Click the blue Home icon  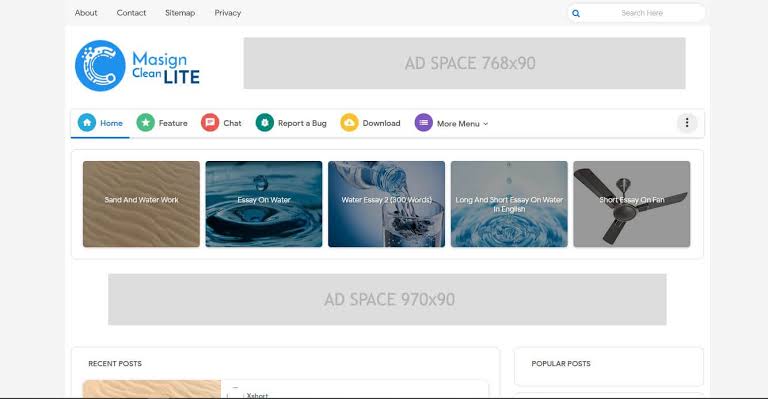[87, 122]
